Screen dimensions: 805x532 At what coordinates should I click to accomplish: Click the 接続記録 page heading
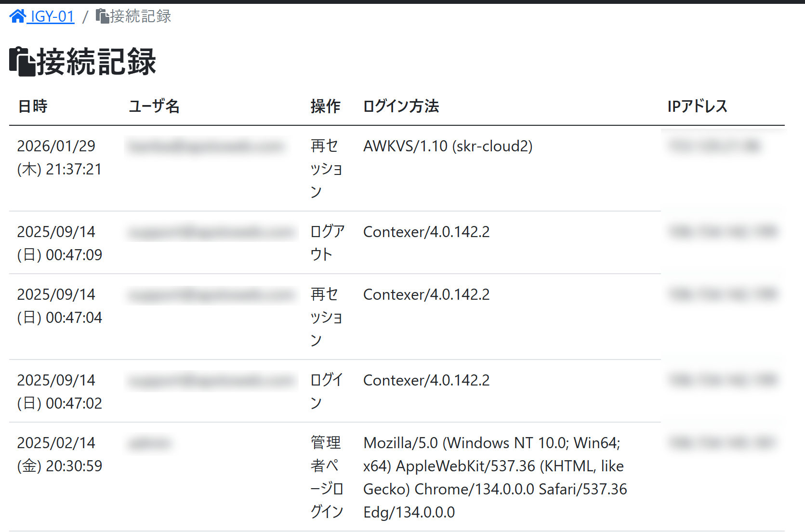(x=96, y=62)
